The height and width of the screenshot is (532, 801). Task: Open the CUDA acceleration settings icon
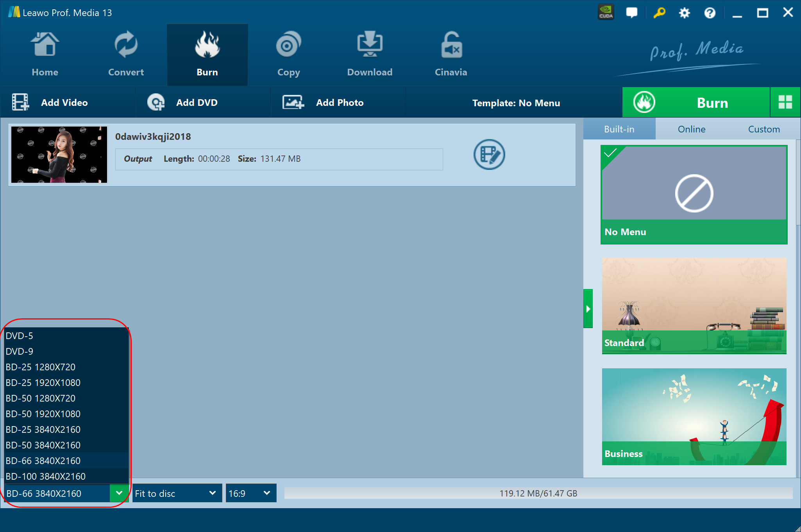pos(606,12)
